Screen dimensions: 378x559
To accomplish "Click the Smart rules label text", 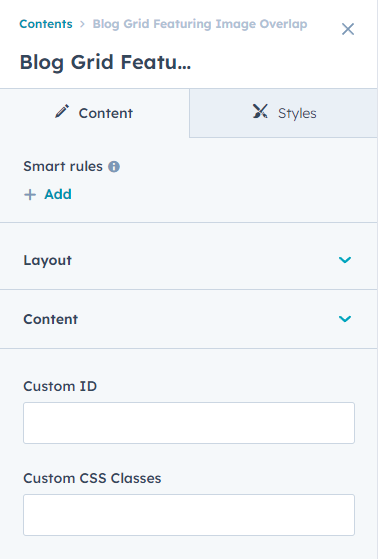I will [63, 166].
